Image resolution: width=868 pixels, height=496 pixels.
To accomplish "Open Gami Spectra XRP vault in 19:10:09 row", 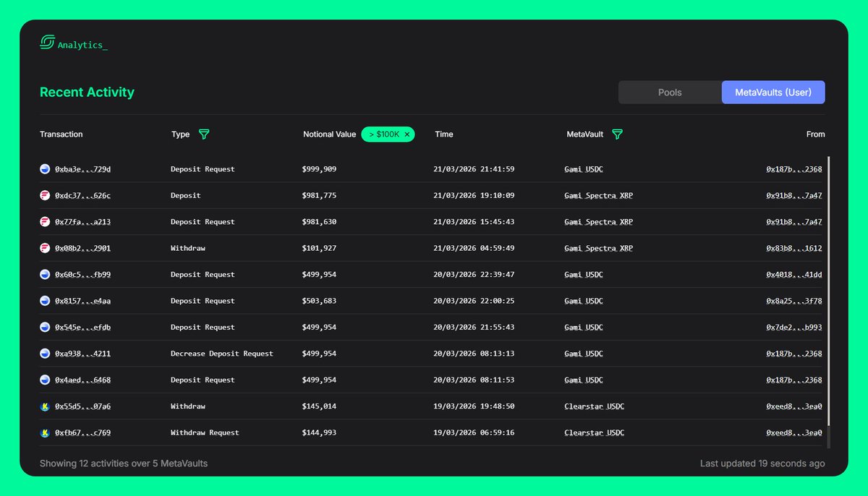I will pos(599,195).
